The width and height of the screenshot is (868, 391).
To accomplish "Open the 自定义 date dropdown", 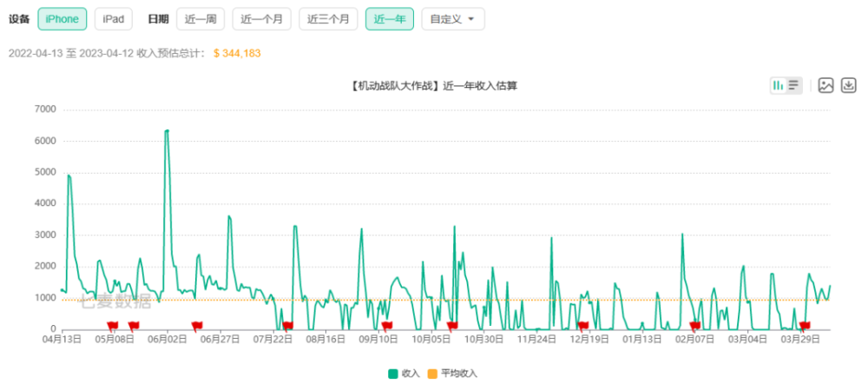I will pos(453,19).
